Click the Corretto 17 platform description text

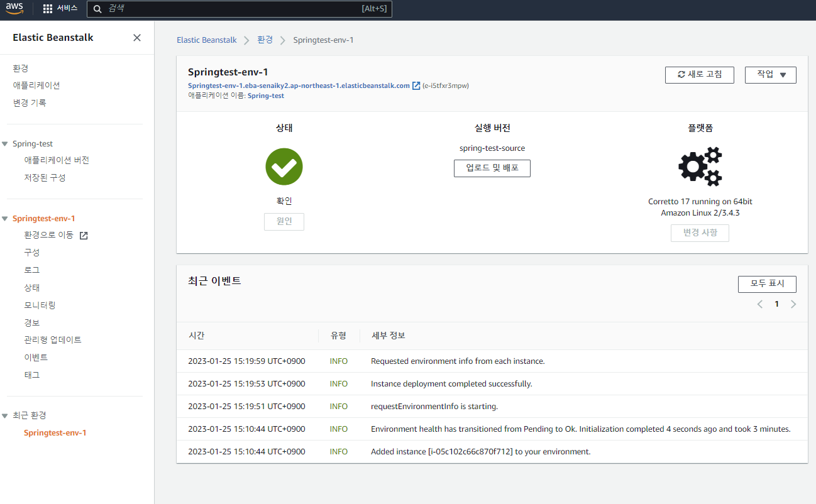pyautogui.click(x=700, y=207)
